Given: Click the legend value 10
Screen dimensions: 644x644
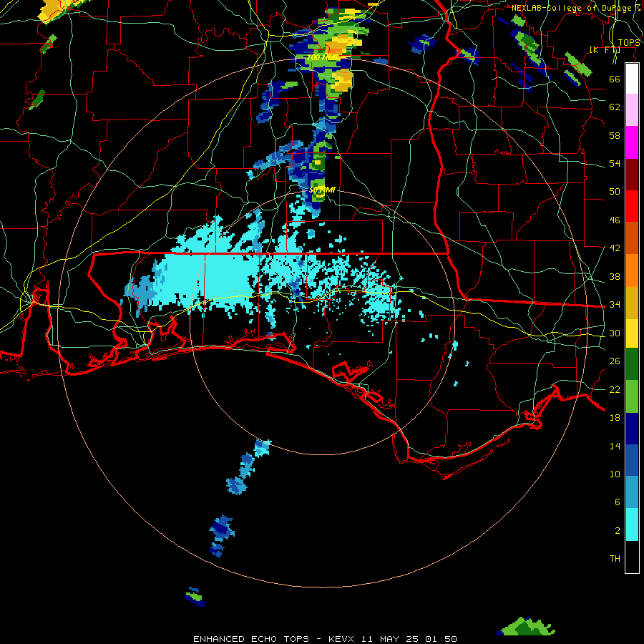Looking at the screenshot, I should [615, 474].
